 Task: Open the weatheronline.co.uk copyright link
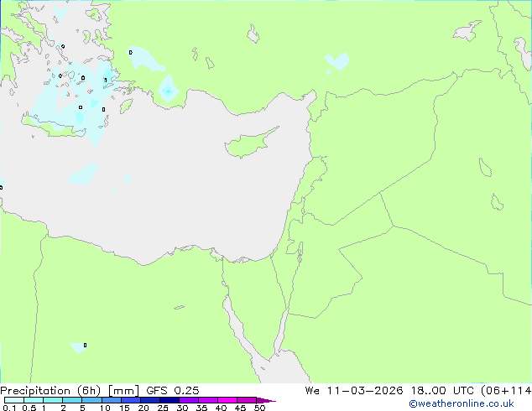462,403
